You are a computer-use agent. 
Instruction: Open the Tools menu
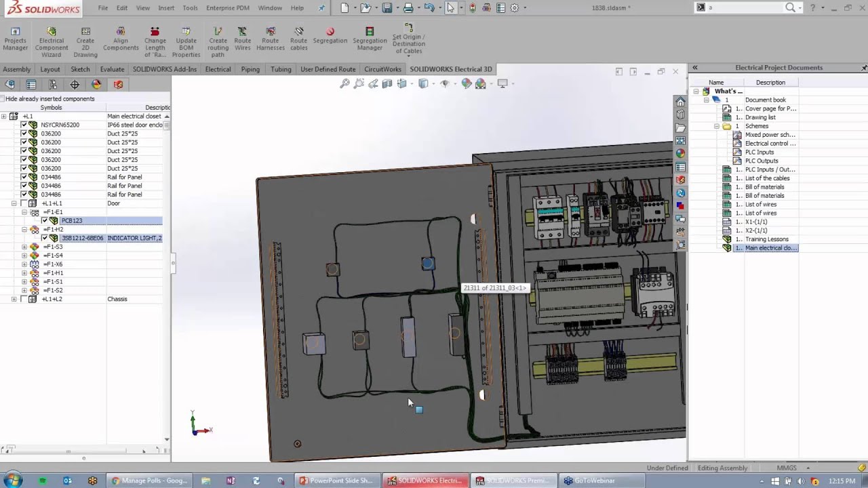click(x=190, y=8)
